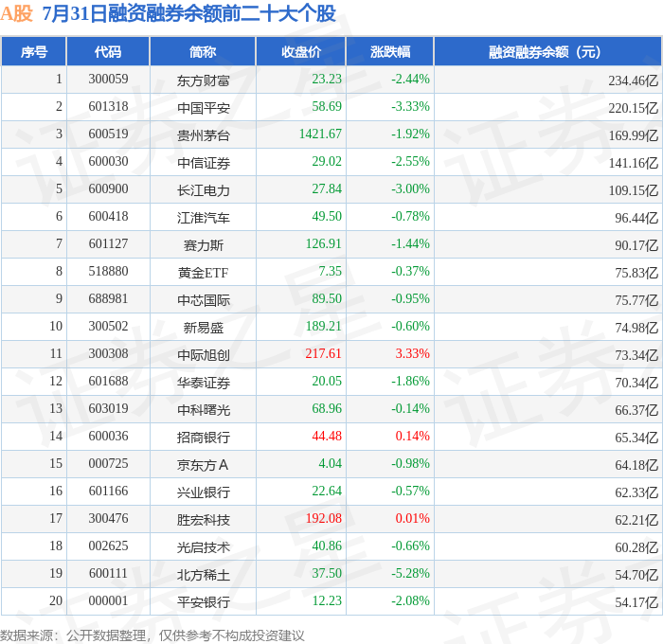Click the balance value 66.37亿
This screenshot has height=644, width=663.
click(x=636, y=410)
